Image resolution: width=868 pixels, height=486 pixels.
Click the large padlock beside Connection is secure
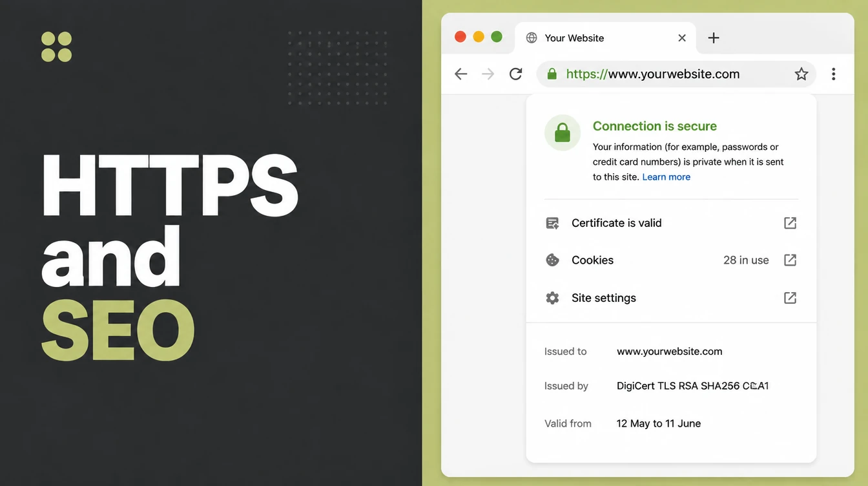(563, 132)
